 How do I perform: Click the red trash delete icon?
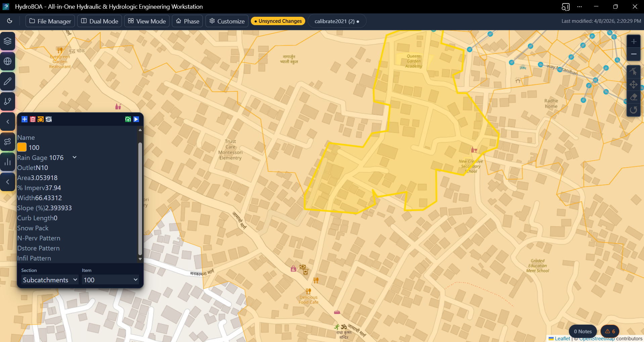[x=33, y=119]
